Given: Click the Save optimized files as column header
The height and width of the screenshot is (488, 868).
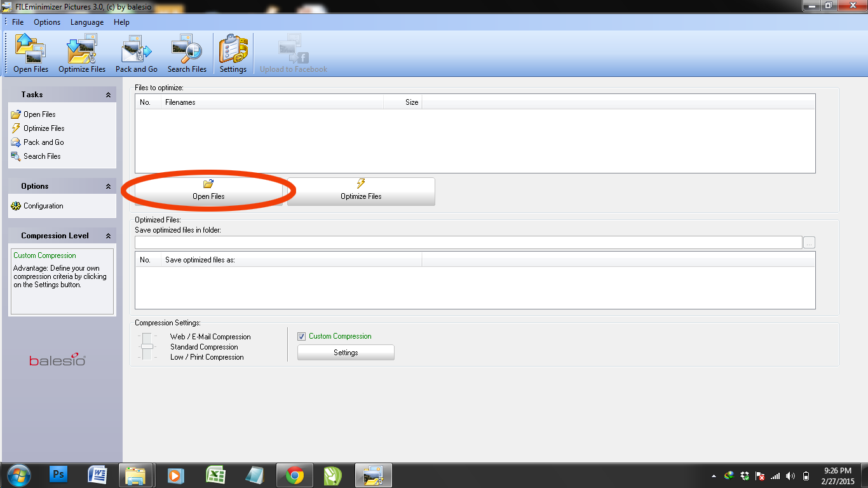Looking at the screenshot, I should [291, 260].
